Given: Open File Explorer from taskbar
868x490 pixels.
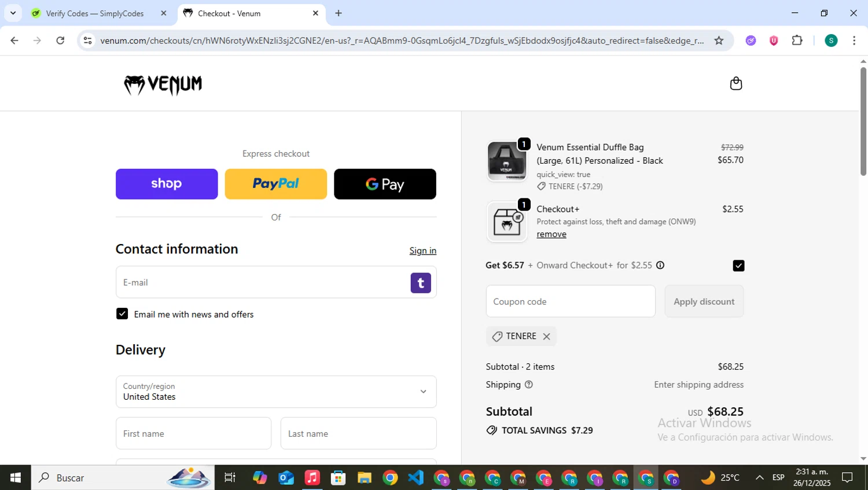Looking at the screenshot, I should 364,477.
